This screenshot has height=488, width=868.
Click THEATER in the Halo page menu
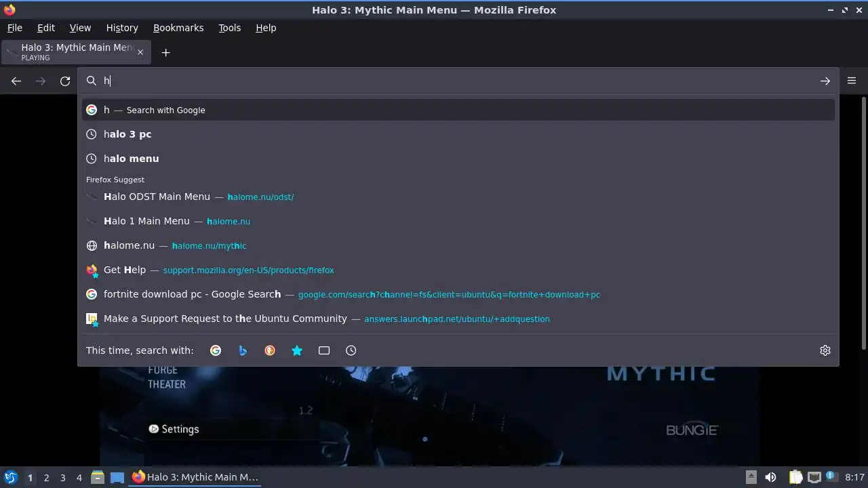coord(167,384)
